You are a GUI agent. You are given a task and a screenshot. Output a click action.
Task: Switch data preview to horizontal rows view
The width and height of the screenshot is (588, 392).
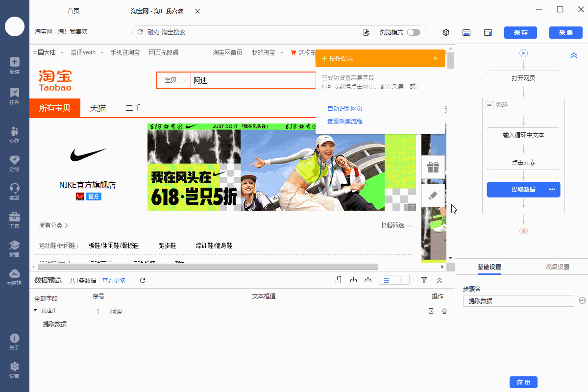click(x=387, y=280)
